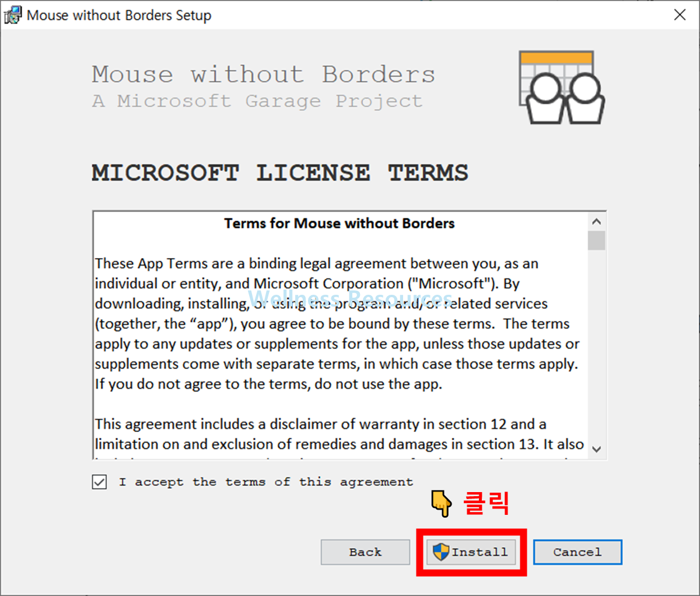This screenshot has width=700, height=596.
Task: Click the license text scroll down arrow
Action: 596,449
